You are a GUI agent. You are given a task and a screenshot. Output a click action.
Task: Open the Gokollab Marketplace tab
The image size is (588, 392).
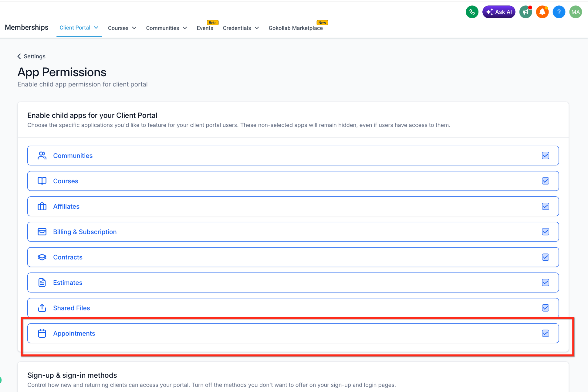point(296,28)
